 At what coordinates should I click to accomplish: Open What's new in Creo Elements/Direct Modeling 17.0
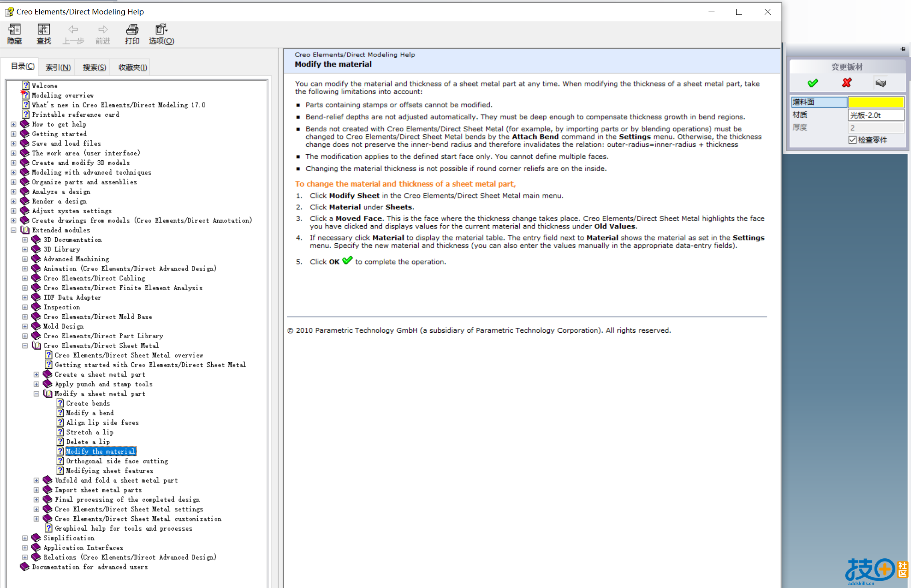[119, 105]
